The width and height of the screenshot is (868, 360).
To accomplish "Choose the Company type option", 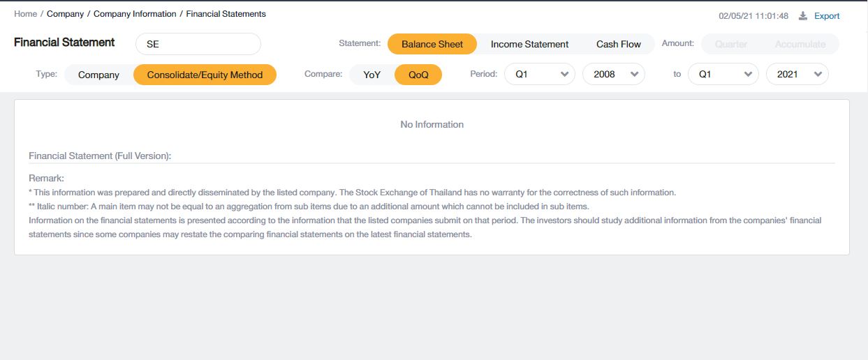I will pos(98,75).
